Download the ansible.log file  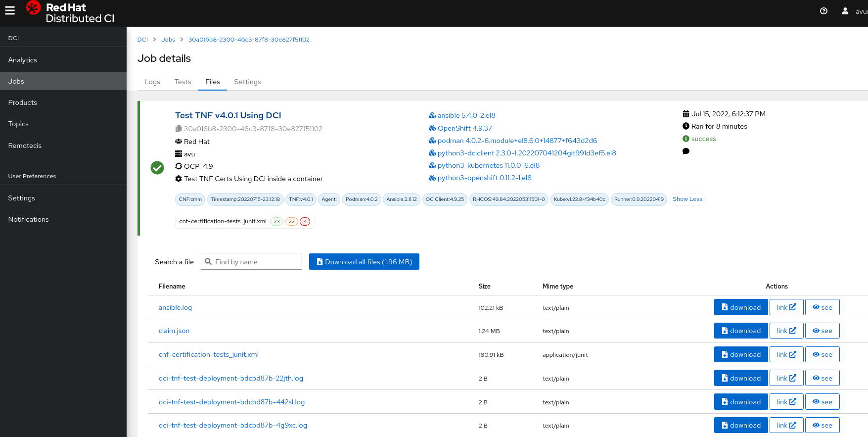pos(741,307)
